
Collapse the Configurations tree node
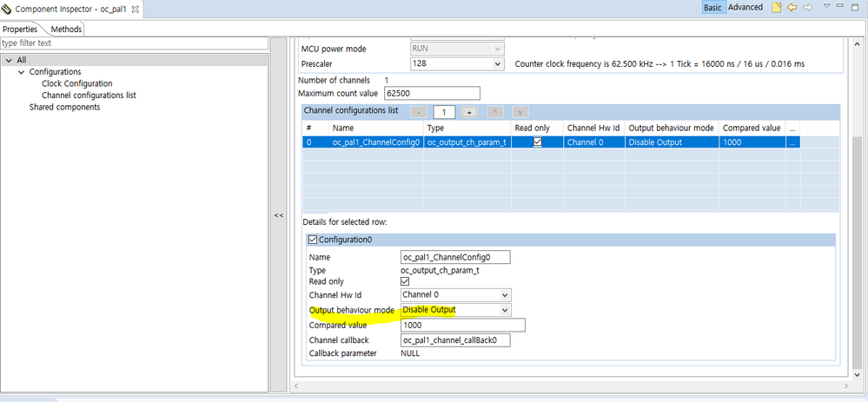click(x=22, y=72)
